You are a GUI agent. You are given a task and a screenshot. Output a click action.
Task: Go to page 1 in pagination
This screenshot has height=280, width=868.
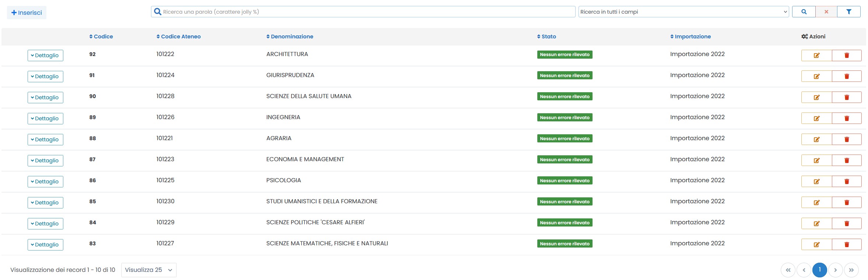tap(819, 270)
